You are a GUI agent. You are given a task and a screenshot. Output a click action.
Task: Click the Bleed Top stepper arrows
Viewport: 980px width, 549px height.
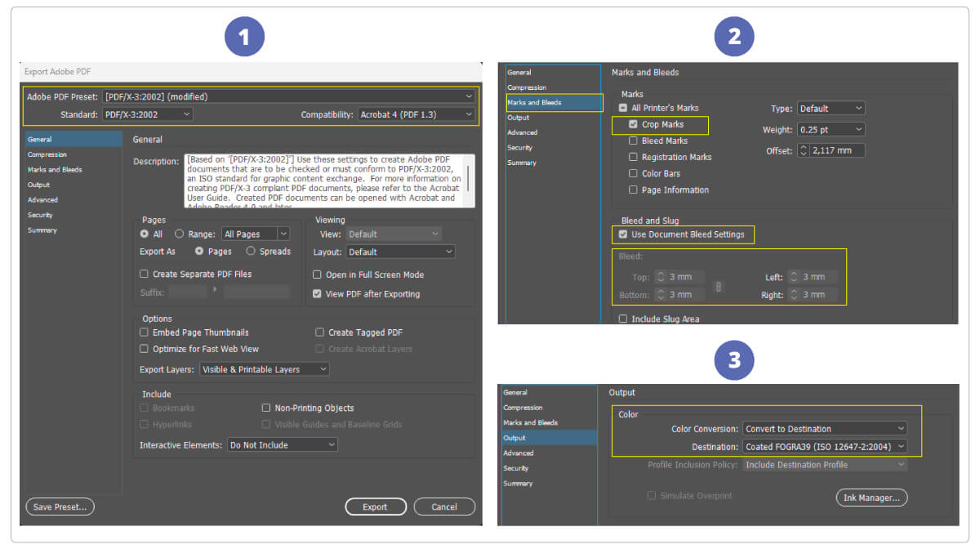point(661,278)
